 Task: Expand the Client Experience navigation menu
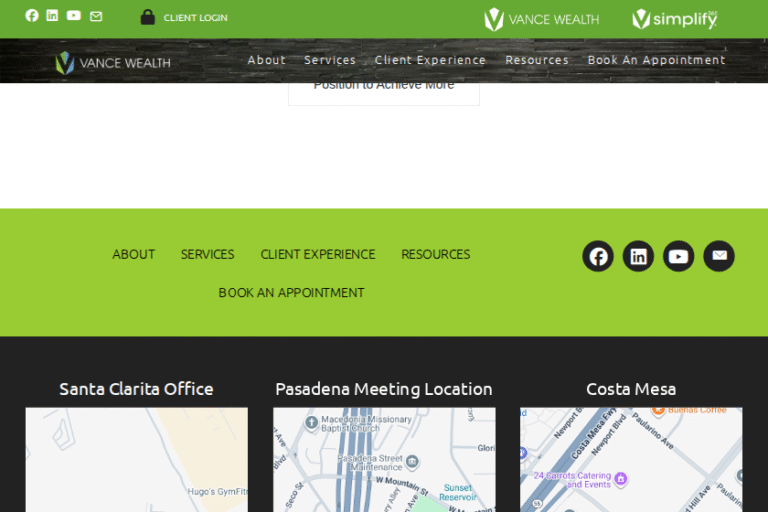[430, 60]
